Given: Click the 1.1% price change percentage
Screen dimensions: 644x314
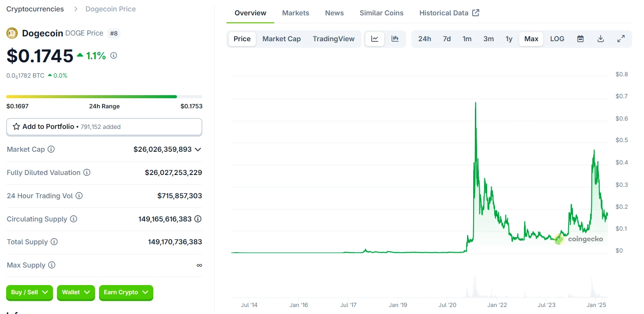Looking at the screenshot, I should 96,56.
